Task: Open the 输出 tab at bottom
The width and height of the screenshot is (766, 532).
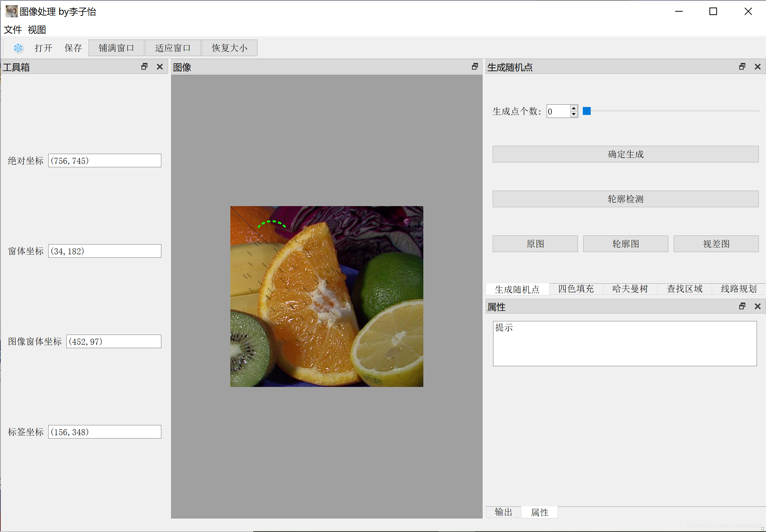Action: click(x=504, y=512)
